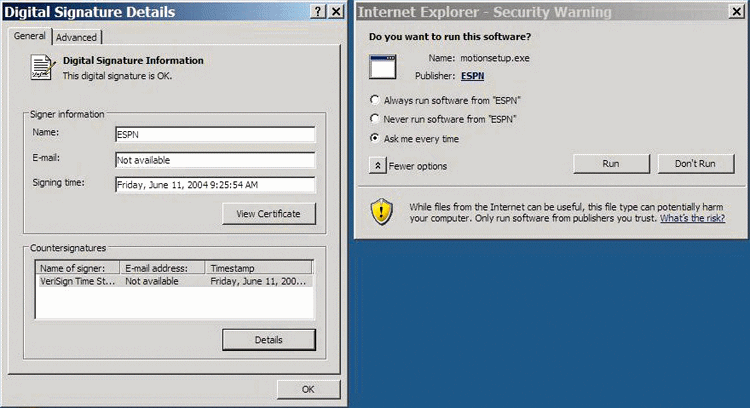Image resolution: width=750 pixels, height=408 pixels.
Task: Click the Run button
Action: click(611, 164)
